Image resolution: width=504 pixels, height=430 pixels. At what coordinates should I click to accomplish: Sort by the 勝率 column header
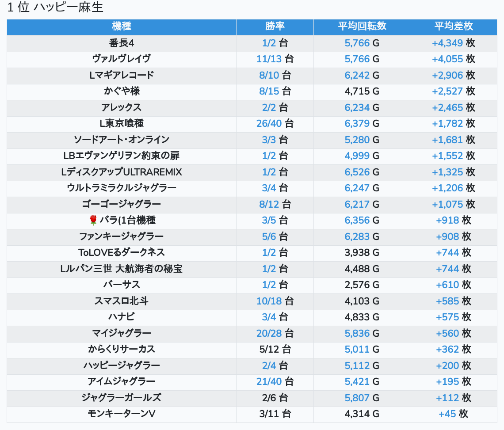[275, 27]
